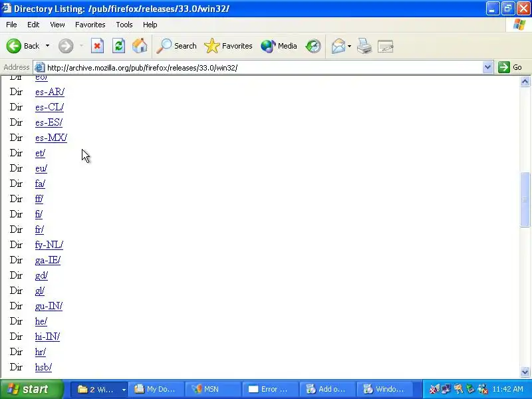The height and width of the screenshot is (399, 532).
Task: Open the Back history dropdown arrow
Action: (x=47, y=46)
